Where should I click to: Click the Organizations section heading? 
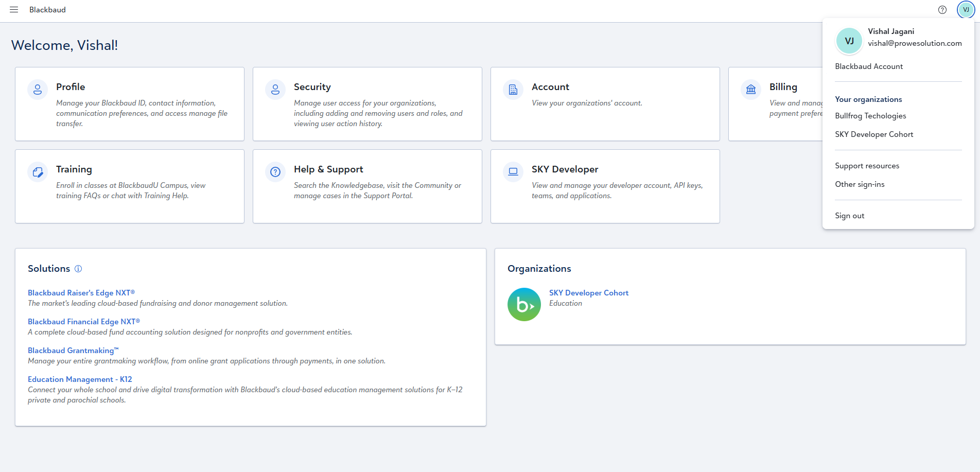pos(539,269)
